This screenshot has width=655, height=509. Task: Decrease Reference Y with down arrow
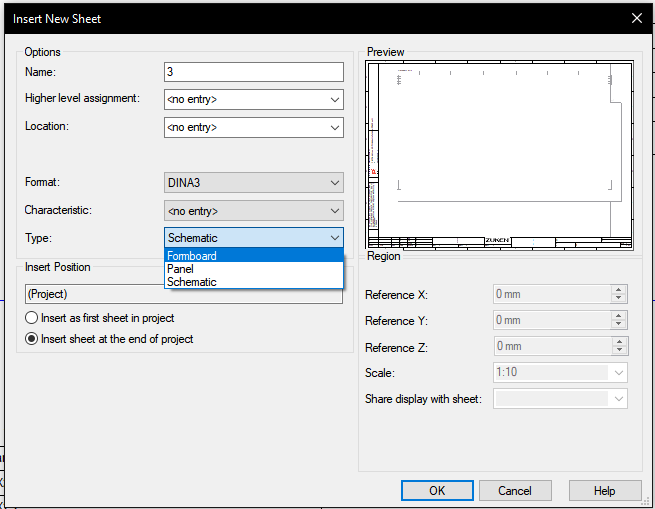619,325
